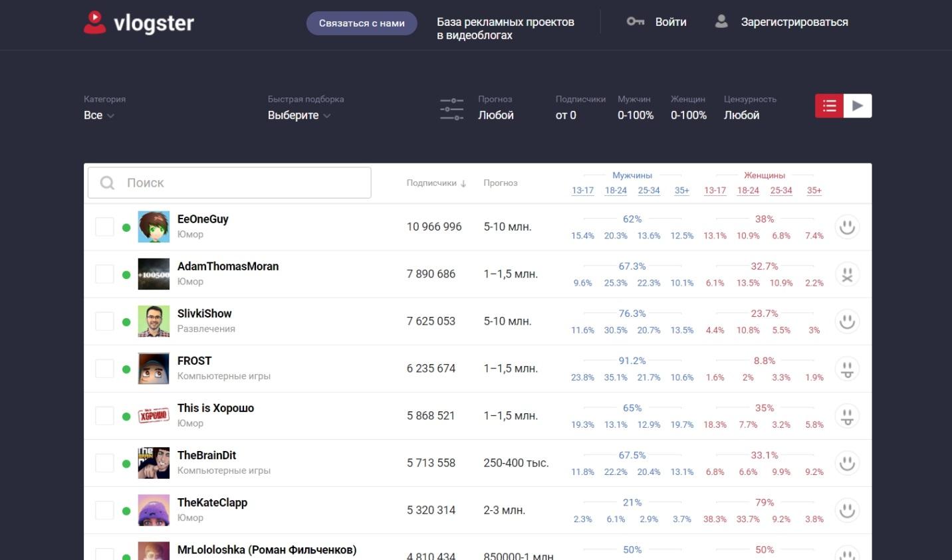This screenshot has width=952, height=560.
Task: Sort by men 18-24 column
Action: coord(616,190)
